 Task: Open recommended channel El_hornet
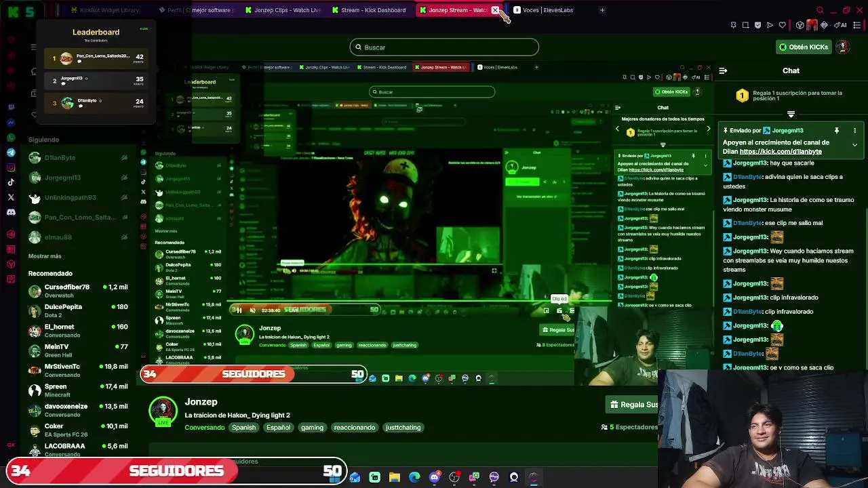(x=78, y=331)
